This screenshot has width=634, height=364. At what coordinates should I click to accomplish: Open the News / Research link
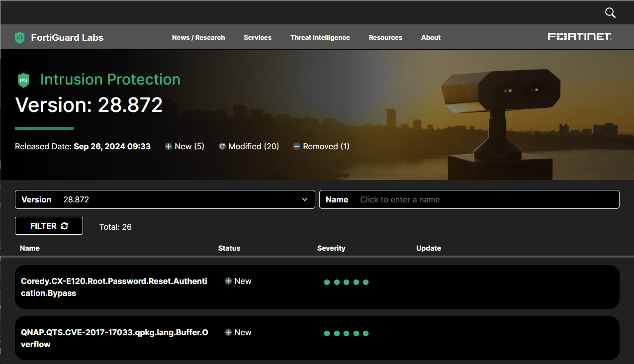click(198, 37)
